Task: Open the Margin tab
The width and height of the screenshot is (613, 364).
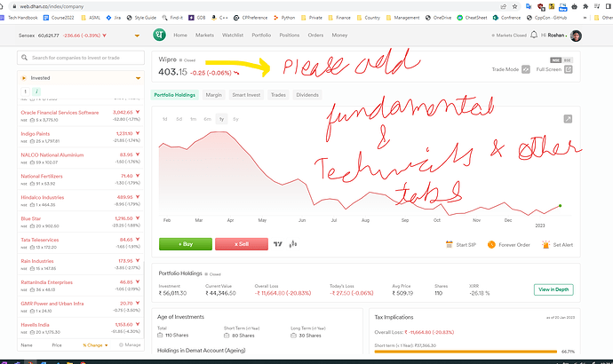Action: [x=214, y=95]
